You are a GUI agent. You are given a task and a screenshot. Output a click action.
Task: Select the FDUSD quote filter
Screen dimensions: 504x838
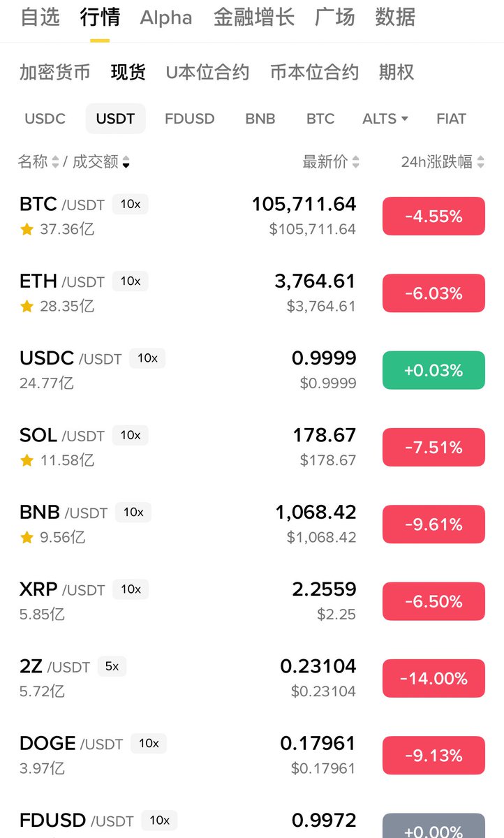coord(189,119)
